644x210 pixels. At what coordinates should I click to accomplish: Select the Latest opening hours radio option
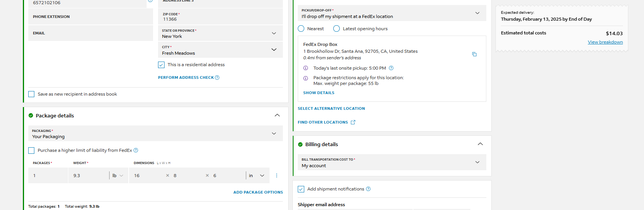pyautogui.click(x=337, y=29)
